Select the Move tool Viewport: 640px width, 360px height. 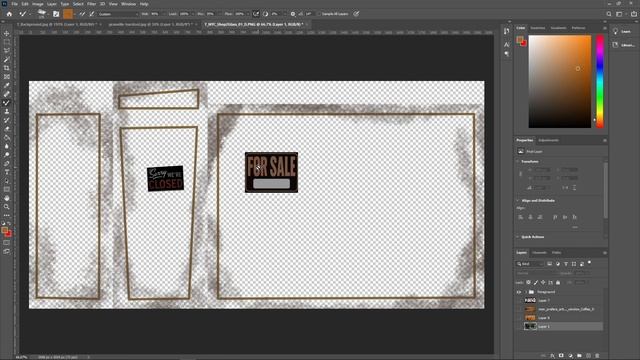7,33
